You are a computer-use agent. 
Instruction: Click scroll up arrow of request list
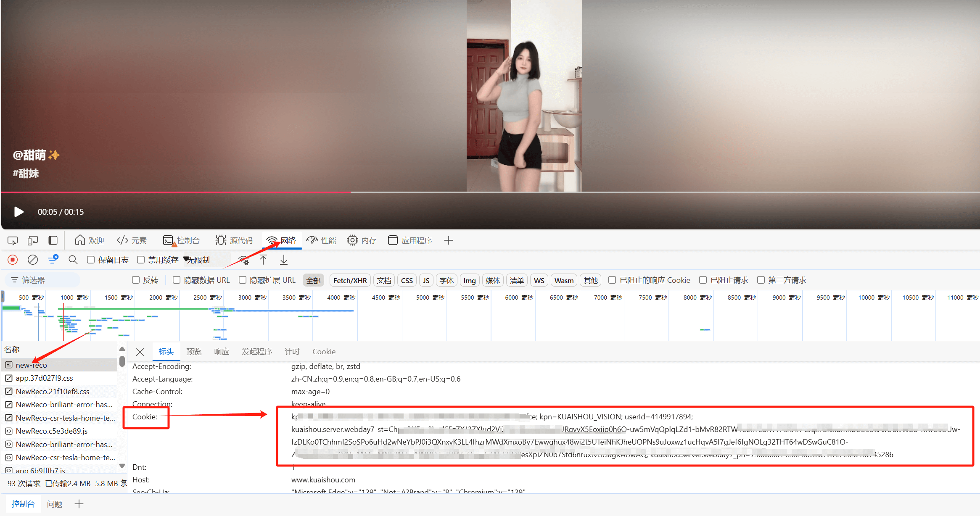tap(122, 349)
